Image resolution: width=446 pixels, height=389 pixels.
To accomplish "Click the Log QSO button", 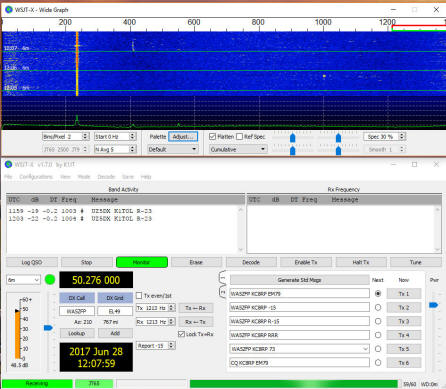I will click(x=32, y=262).
